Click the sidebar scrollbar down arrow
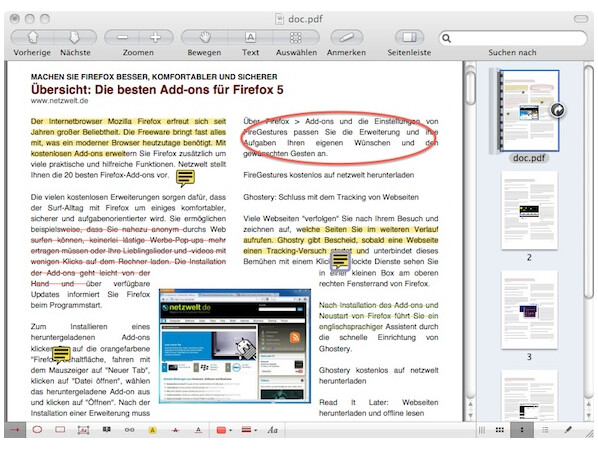The height and width of the screenshot is (449, 598). click(x=589, y=415)
